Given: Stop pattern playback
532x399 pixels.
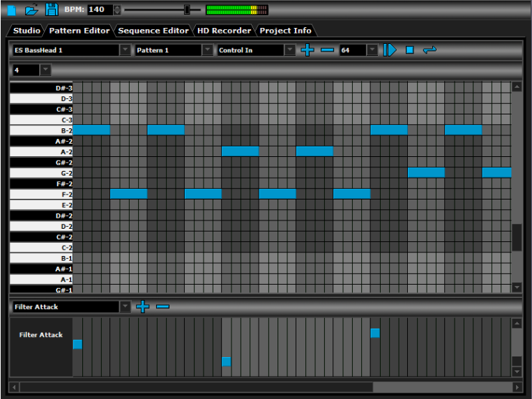Looking at the screenshot, I should pos(410,50).
